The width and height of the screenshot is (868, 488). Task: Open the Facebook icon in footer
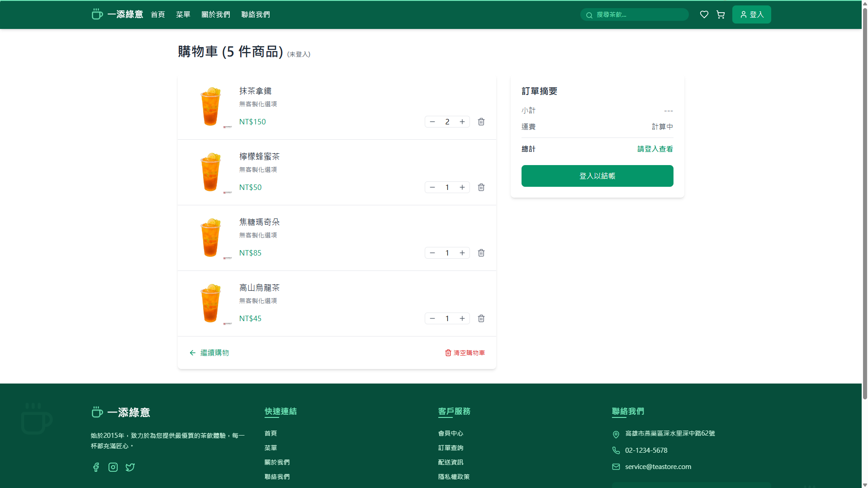[x=96, y=467]
